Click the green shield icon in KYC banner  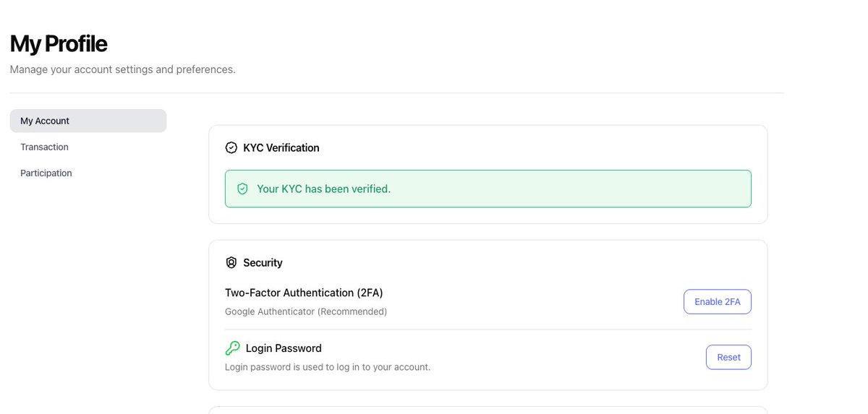[242, 189]
